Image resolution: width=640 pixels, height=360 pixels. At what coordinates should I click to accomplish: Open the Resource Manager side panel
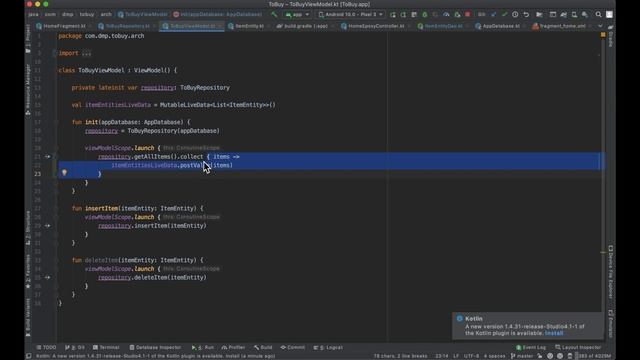(x=28, y=90)
